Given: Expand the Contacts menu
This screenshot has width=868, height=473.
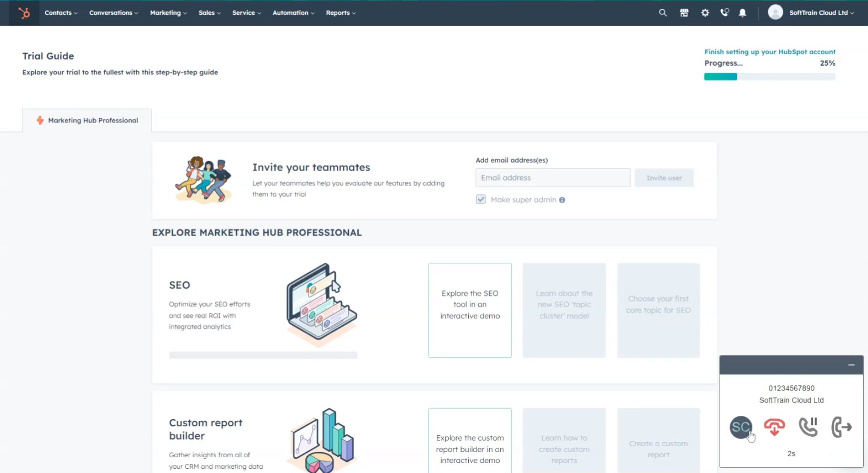Looking at the screenshot, I should coord(61,13).
